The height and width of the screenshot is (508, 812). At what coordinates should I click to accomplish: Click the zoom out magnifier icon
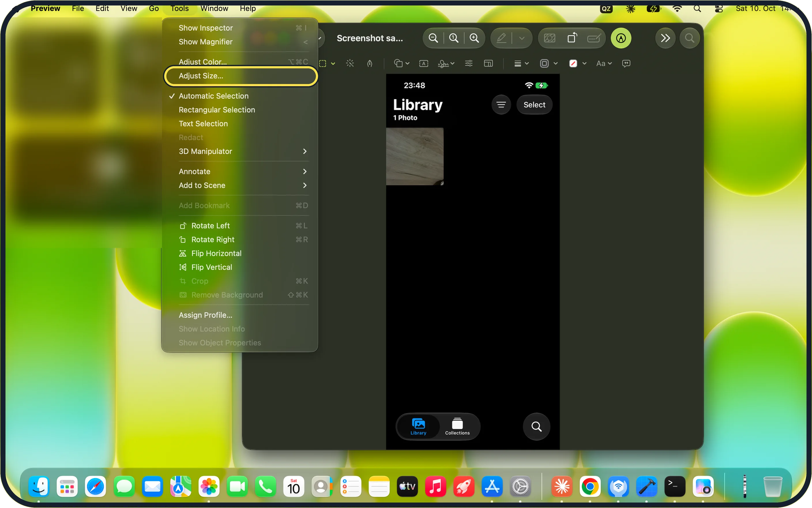433,38
